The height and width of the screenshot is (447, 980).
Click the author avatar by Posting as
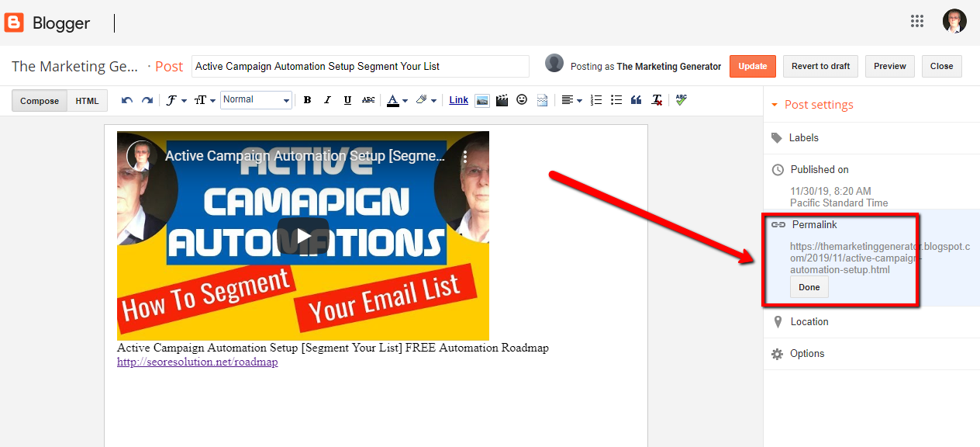[x=554, y=63]
